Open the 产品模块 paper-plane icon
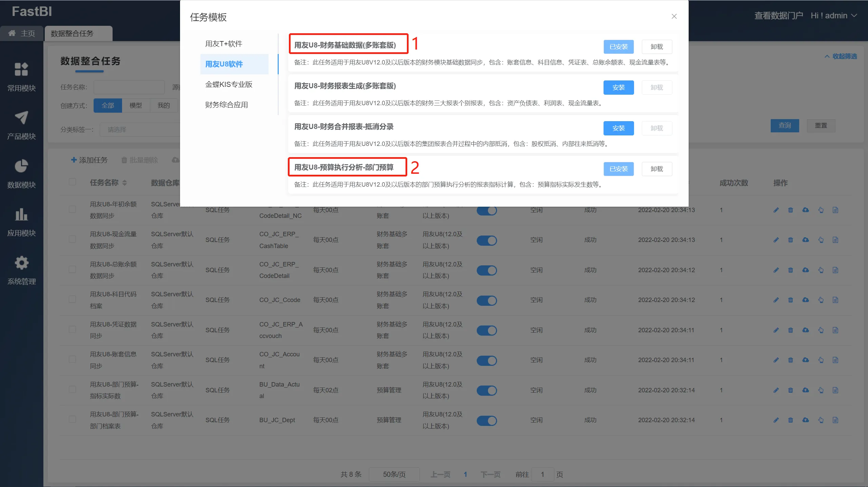This screenshot has width=868, height=487. click(21, 118)
